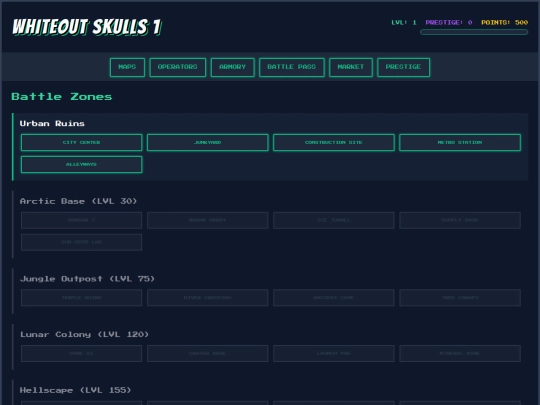Click the Lunar Colony (LVL 120) heading
This screenshot has height=405, width=540.
[84, 334]
